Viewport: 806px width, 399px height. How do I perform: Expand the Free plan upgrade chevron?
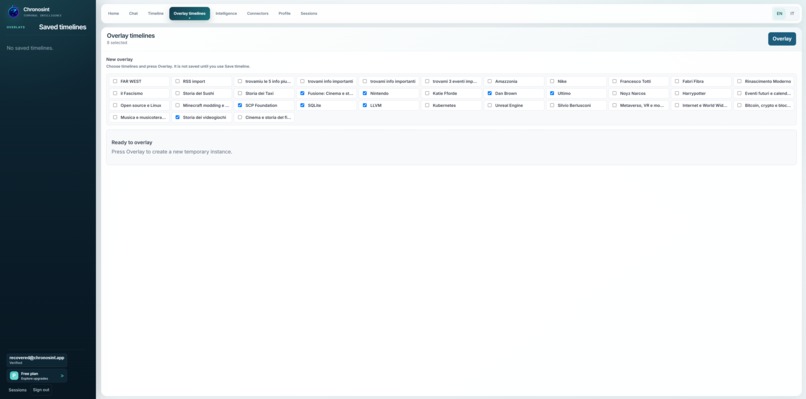(x=62, y=376)
